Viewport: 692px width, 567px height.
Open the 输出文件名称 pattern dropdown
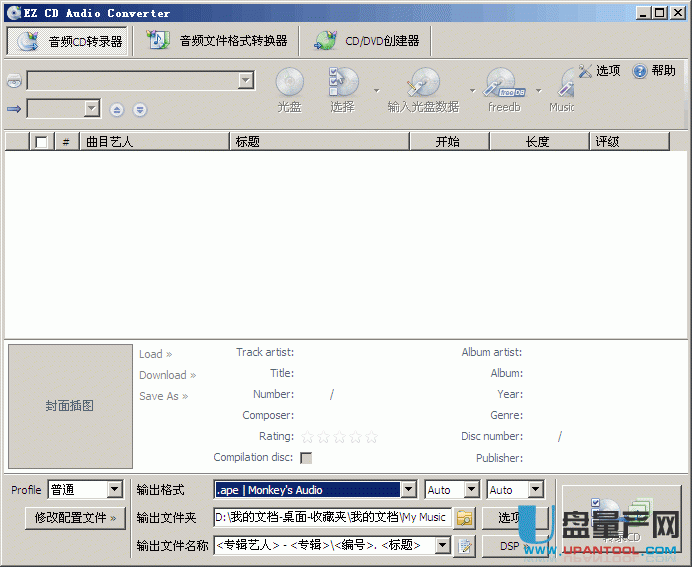(443, 545)
